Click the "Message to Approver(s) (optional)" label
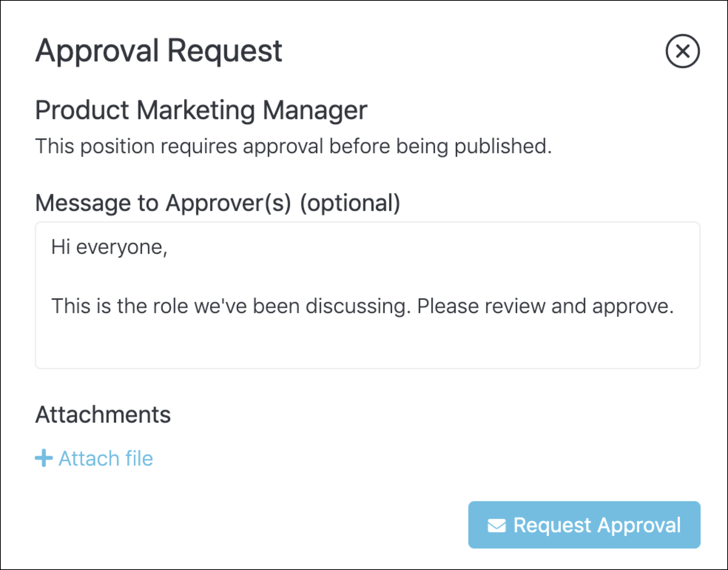 [218, 203]
